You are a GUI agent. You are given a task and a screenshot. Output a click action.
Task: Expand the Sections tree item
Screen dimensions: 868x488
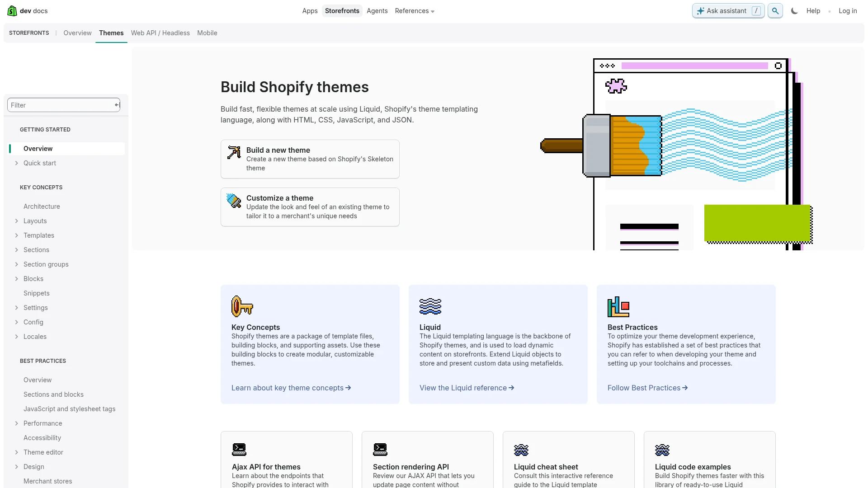[x=17, y=250]
